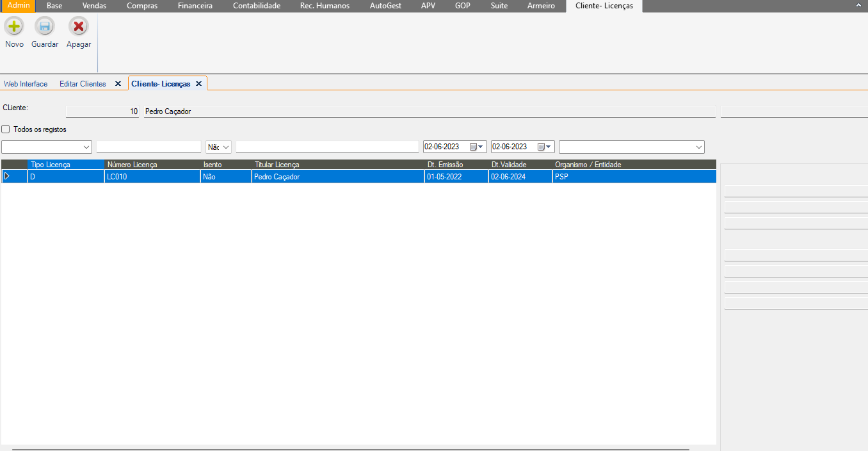Switch to the Contabilidade ribbon tab
Viewport: 868px width, 451px height.
256,6
